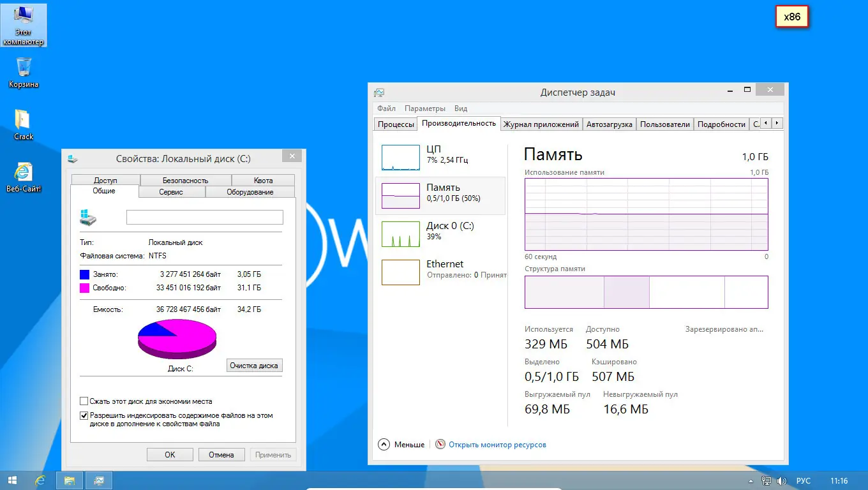Open the network icon in the system tray
Viewport: 868px width, 490px height.
coord(766,481)
